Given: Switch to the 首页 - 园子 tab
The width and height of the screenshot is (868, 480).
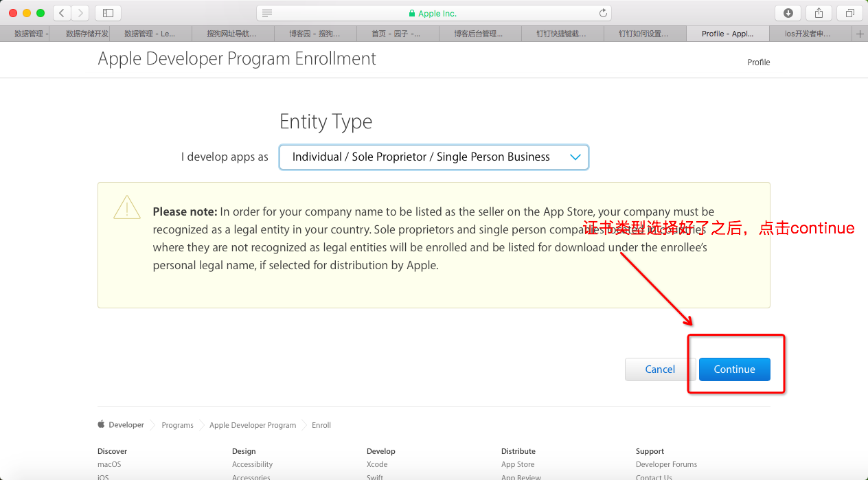Looking at the screenshot, I should 396,34.
